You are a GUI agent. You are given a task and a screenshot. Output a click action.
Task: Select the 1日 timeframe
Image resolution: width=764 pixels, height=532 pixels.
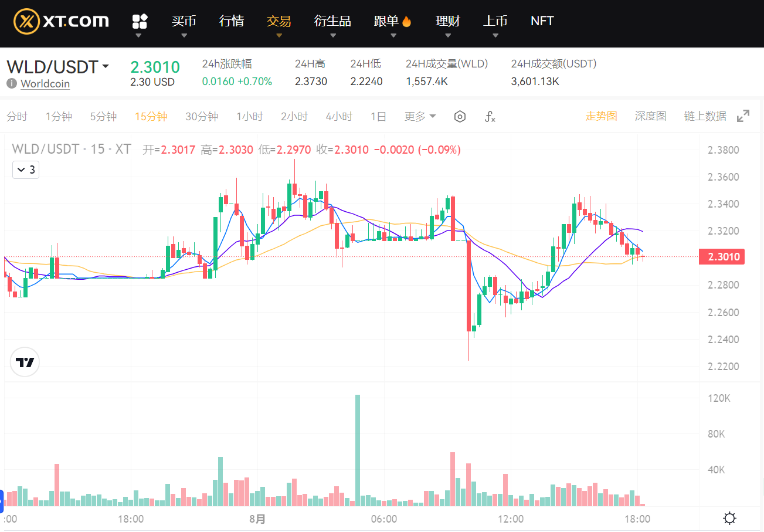point(378,117)
